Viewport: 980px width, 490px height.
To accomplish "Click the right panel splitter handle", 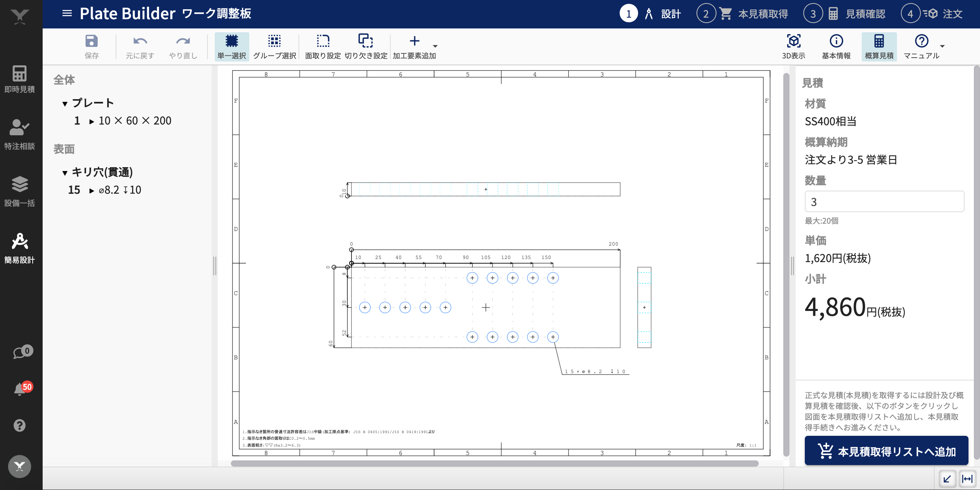I will pos(792,266).
